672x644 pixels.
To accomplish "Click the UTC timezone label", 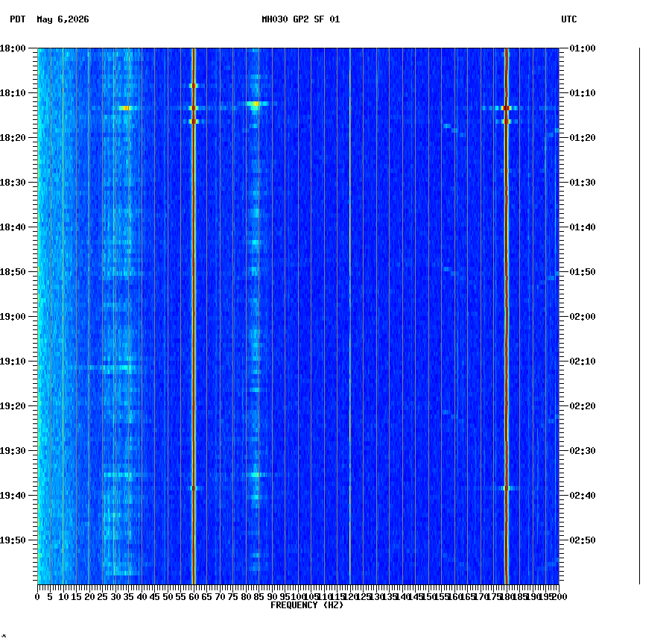I will click(x=569, y=19).
